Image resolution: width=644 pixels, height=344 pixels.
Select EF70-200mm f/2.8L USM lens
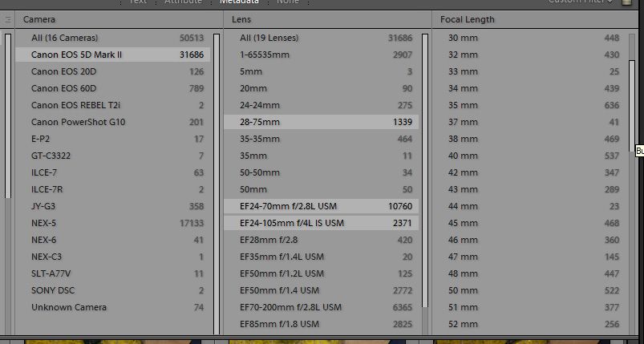(321, 307)
